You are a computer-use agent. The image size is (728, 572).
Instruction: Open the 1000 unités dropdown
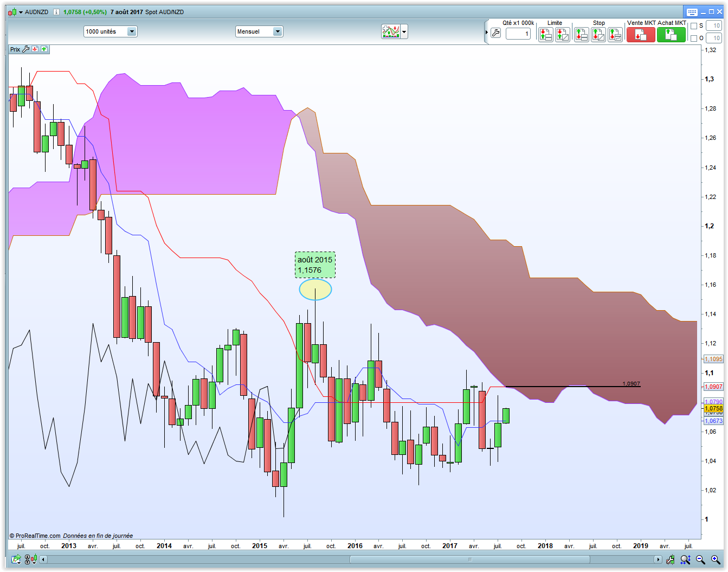pos(111,31)
